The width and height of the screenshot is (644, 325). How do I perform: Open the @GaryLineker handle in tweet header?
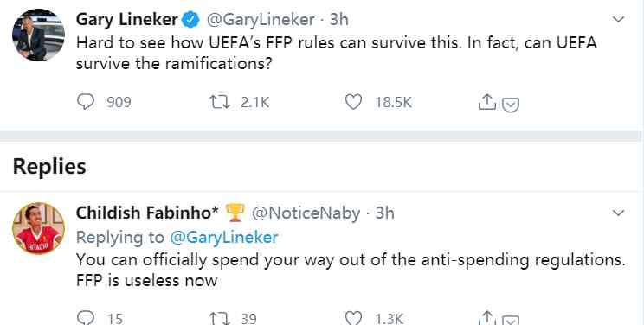point(261,20)
